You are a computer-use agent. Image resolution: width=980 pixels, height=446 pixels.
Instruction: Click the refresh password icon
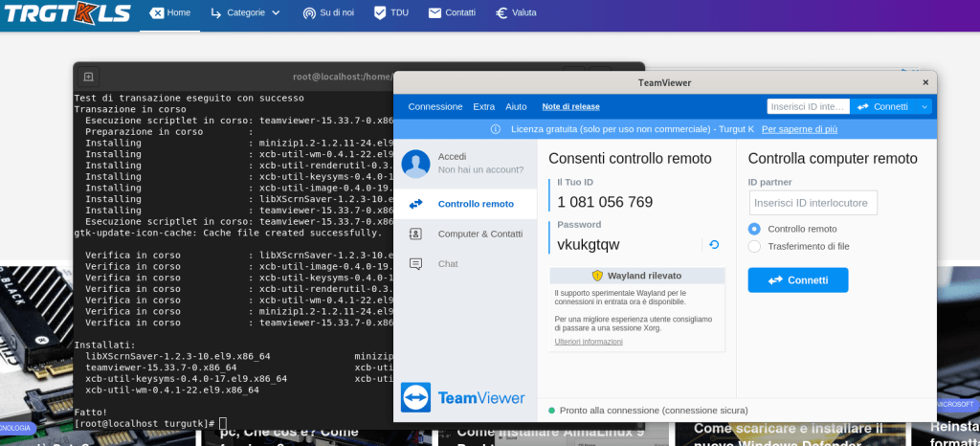click(714, 245)
